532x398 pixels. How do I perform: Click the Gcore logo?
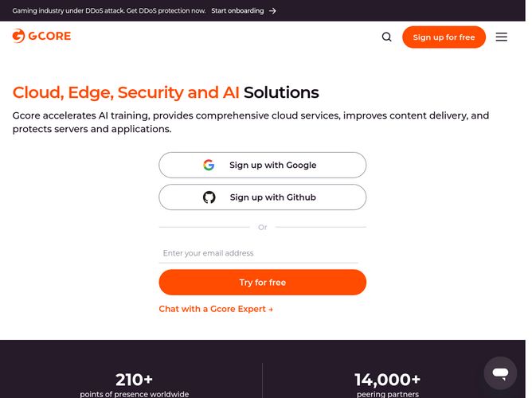(41, 36)
